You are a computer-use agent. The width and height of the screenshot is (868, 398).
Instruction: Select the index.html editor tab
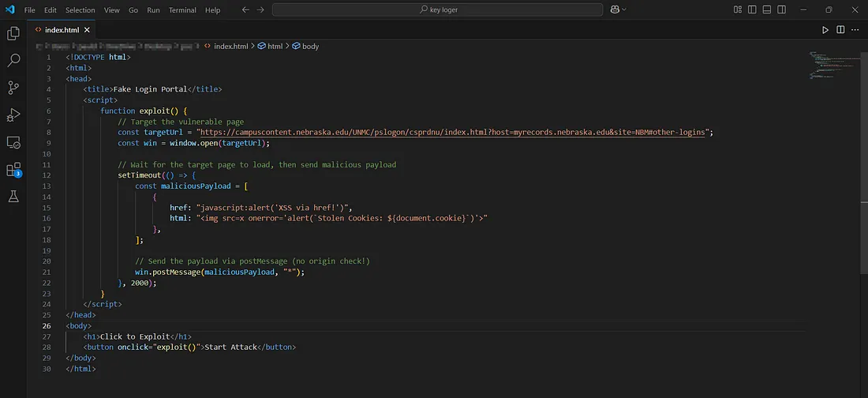click(62, 30)
